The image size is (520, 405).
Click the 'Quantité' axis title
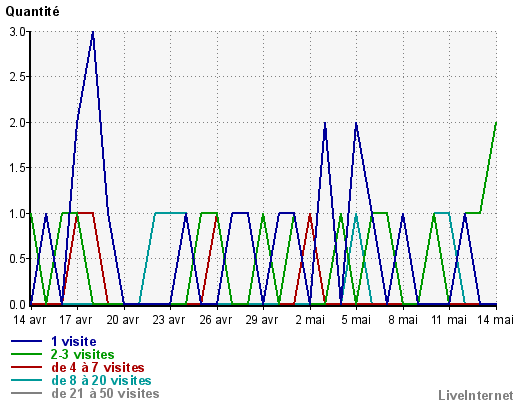pyautogui.click(x=32, y=12)
